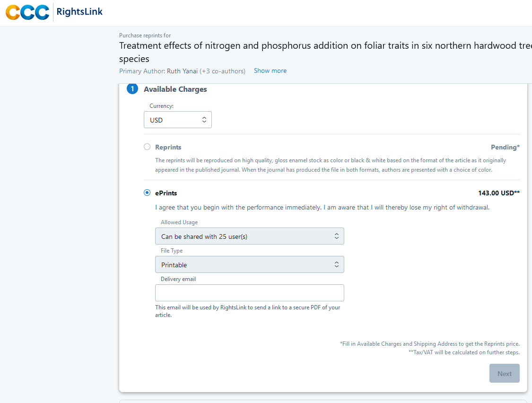Click the RightsLink wordmark in header
The width and height of the screenshot is (532, 403).
pos(79,12)
